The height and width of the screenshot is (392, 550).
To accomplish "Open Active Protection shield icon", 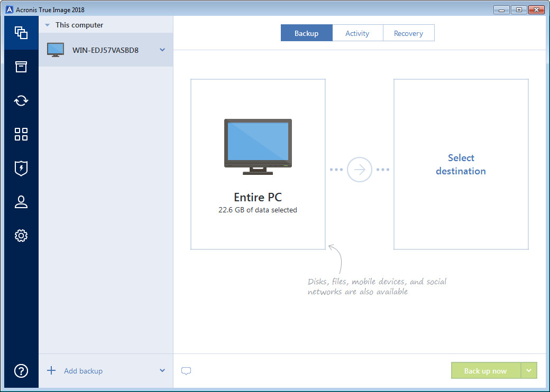I will click(21, 168).
